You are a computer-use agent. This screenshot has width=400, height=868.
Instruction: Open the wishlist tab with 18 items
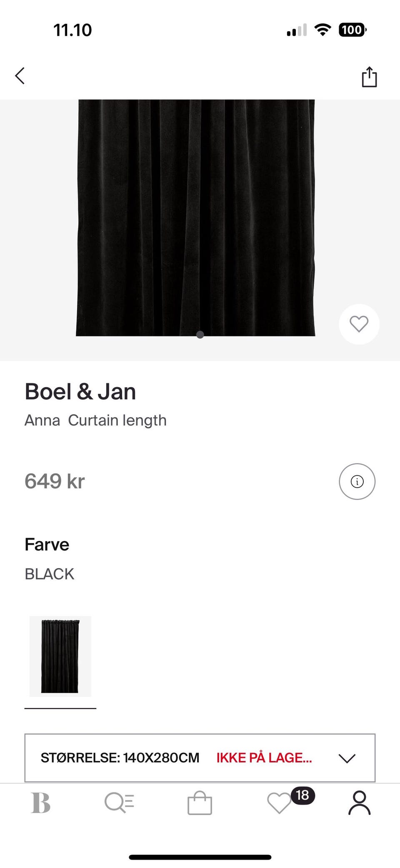pyautogui.click(x=279, y=804)
